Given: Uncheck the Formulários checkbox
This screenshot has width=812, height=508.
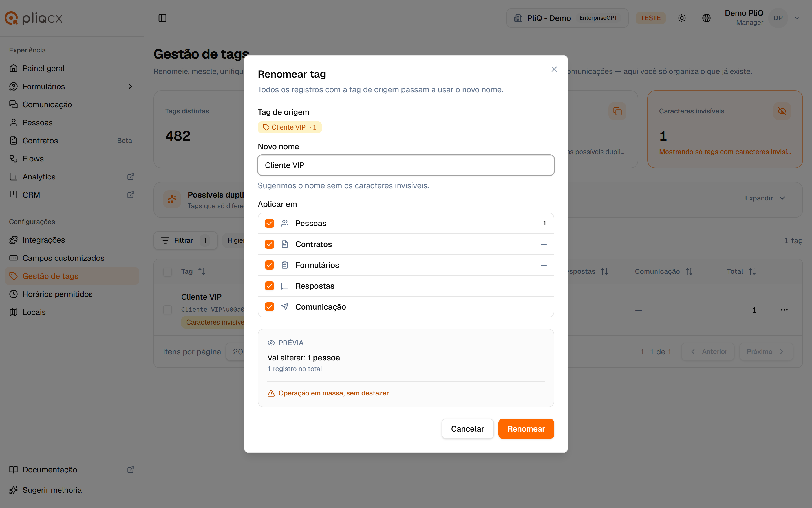Looking at the screenshot, I should pyautogui.click(x=270, y=265).
